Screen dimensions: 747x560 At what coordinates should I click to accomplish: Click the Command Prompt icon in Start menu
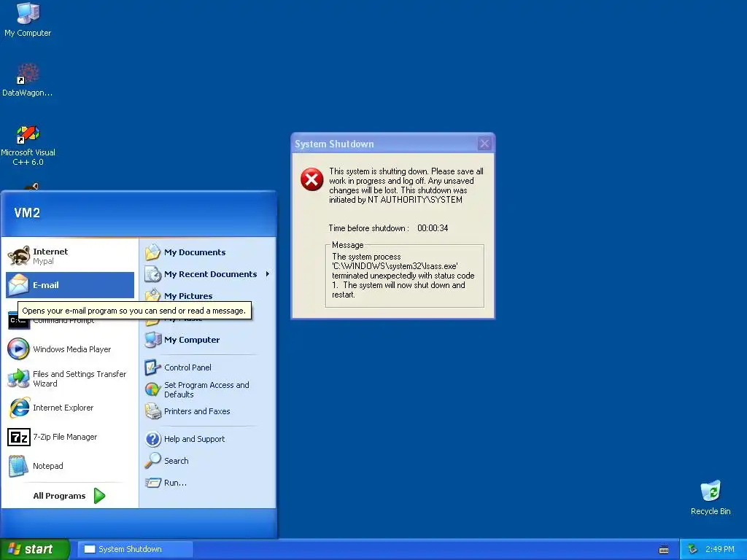pos(18,321)
